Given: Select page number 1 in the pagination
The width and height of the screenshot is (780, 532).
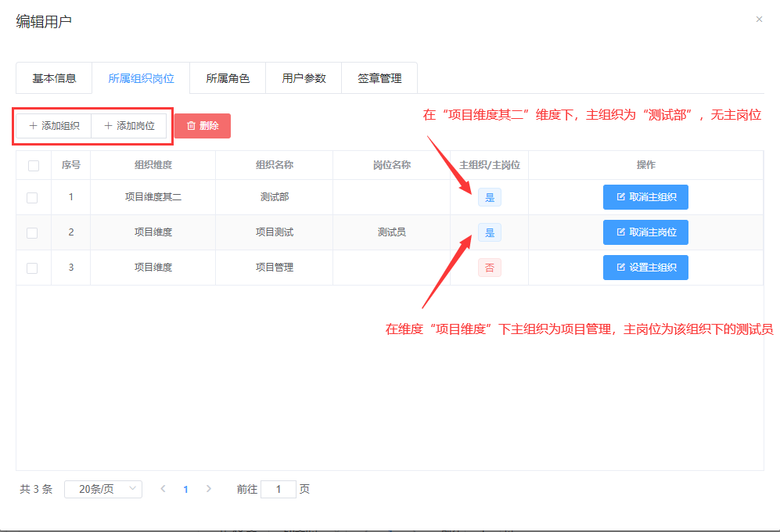Looking at the screenshot, I should [x=185, y=490].
